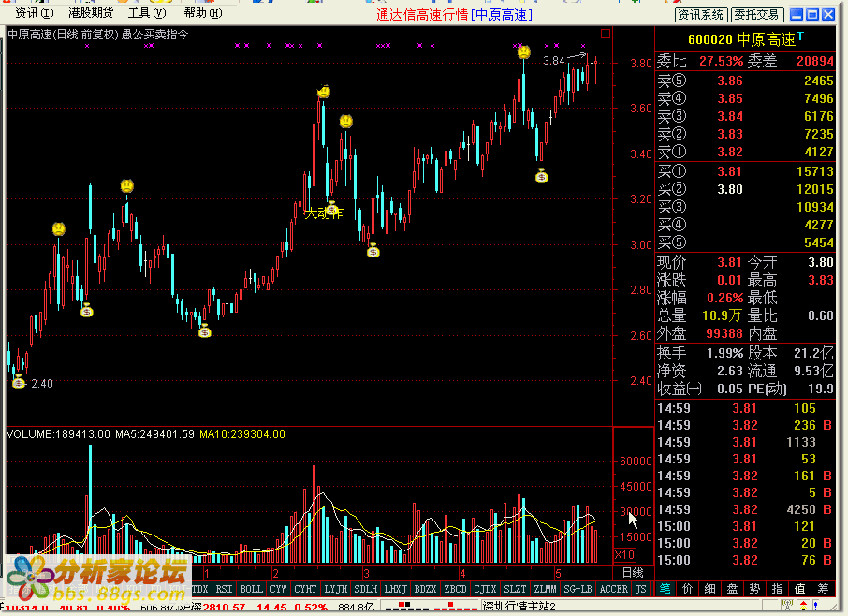This screenshot has height=616, width=848.
Task: Click the MA10:239304.00 volume label
Action: click(242, 434)
